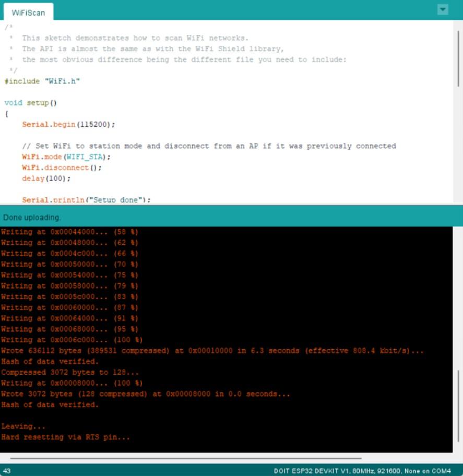Click the WiFi.disconnect() line
Viewport: 463px width, 476px height.
[62, 168]
